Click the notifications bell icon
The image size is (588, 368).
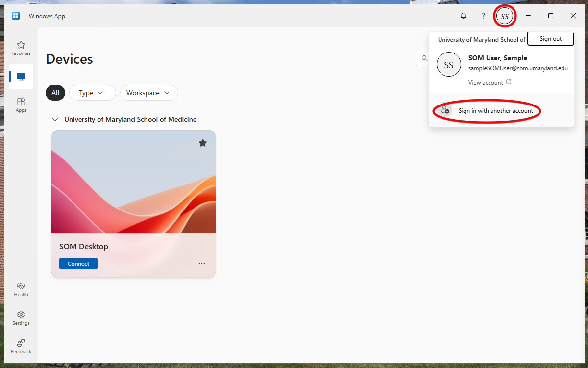(463, 16)
